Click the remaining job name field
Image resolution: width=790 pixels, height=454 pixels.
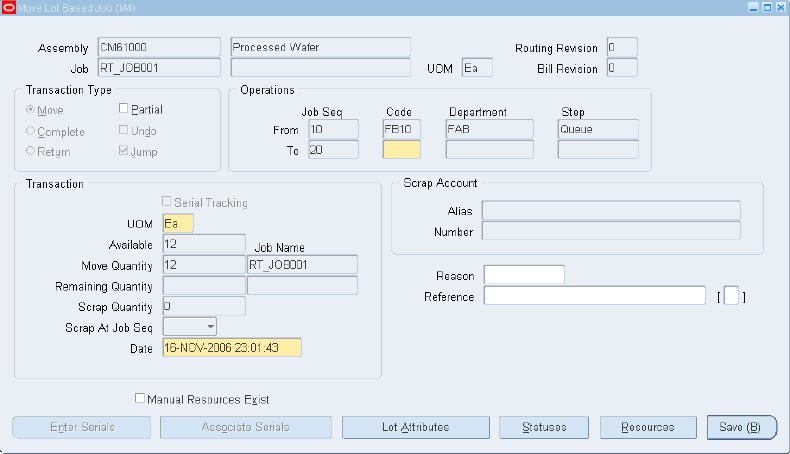pos(302,286)
